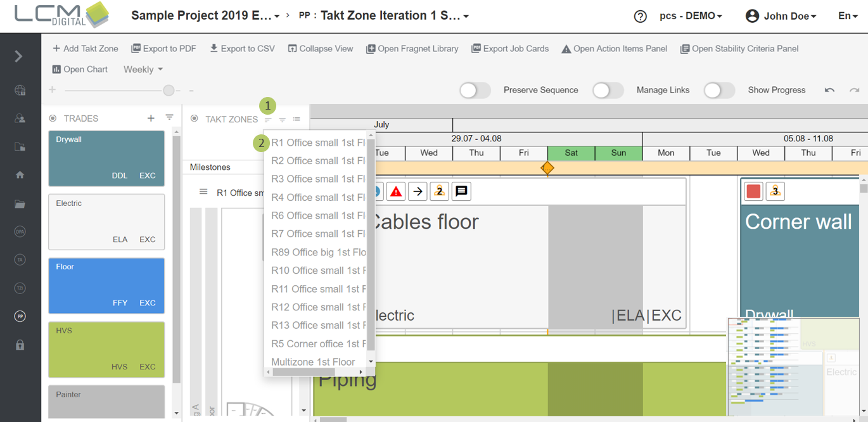Click Export to PDF button
Screen dimensions: 868x422
[x=163, y=48]
